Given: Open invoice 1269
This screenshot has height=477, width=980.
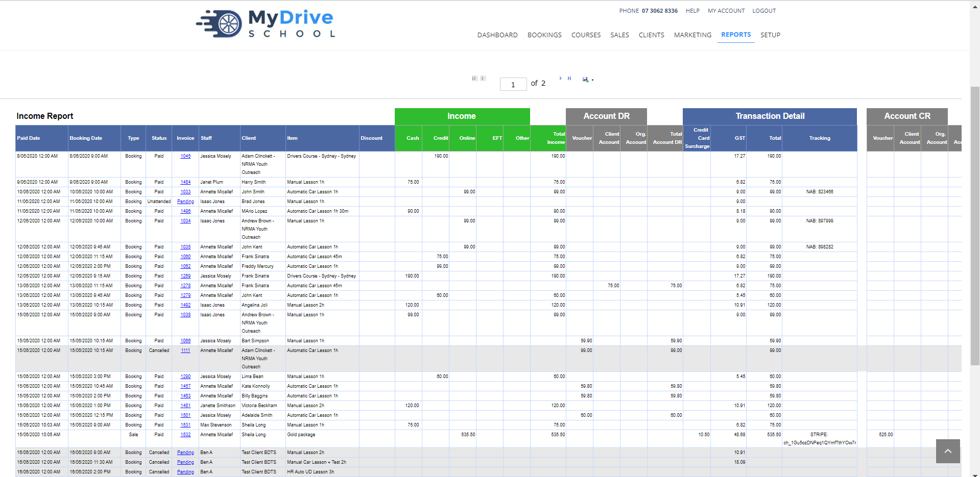Looking at the screenshot, I should pyautogui.click(x=185, y=276).
